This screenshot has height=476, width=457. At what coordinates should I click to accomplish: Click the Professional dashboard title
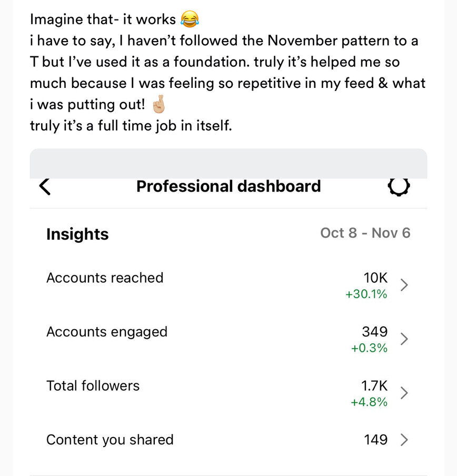click(228, 186)
